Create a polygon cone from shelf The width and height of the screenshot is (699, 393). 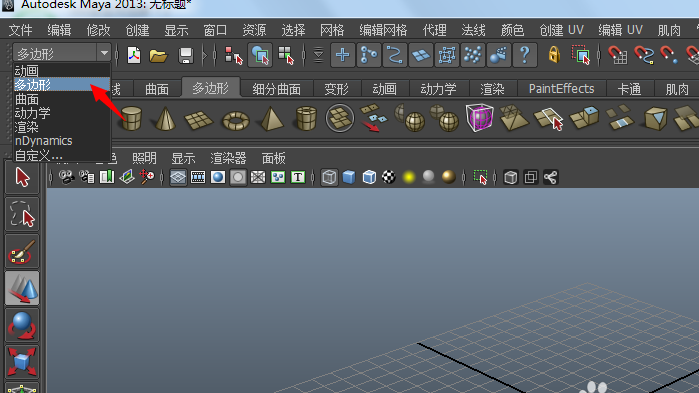click(165, 119)
